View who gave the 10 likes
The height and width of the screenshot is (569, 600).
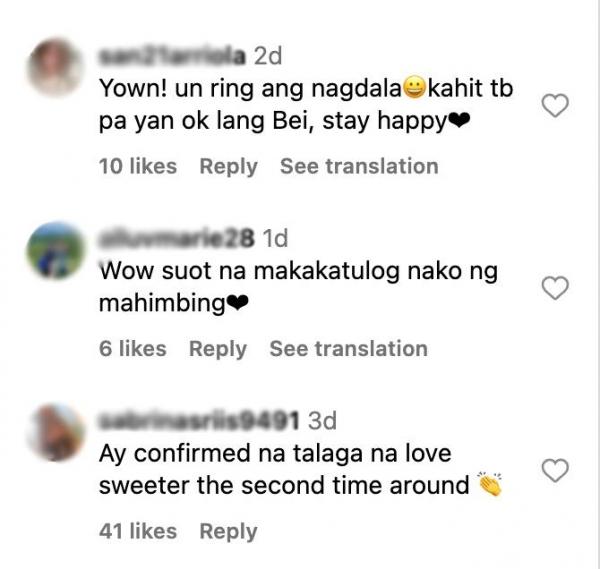[138, 166]
